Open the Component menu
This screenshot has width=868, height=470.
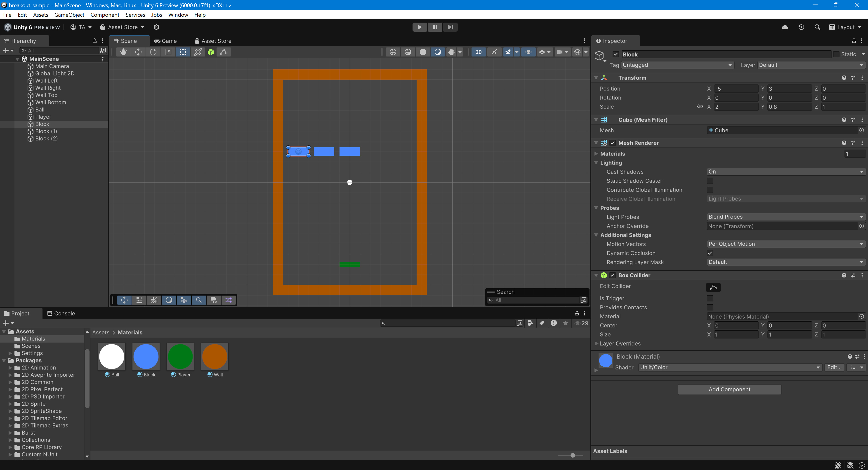click(x=105, y=15)
